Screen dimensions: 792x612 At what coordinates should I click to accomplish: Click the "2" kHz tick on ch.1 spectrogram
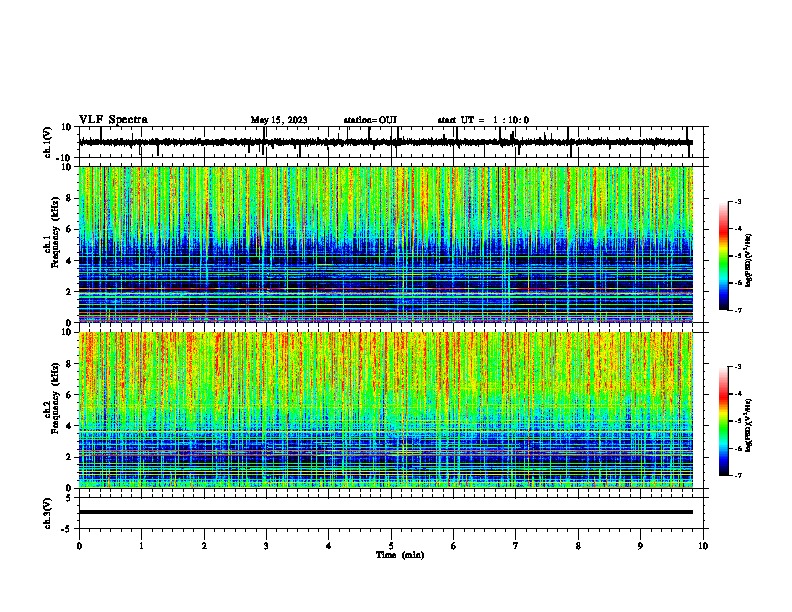[70, 291]
